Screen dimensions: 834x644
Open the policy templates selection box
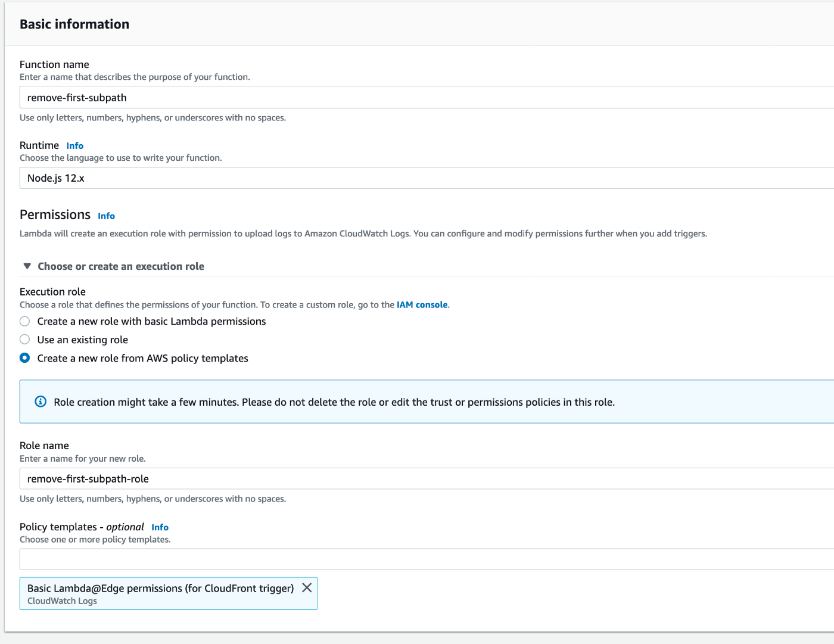(x=417, y=559)
